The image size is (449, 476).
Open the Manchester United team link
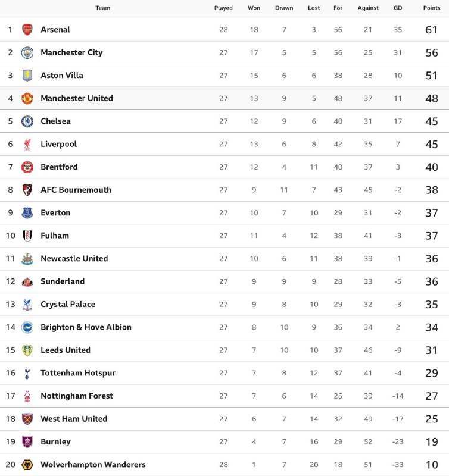76,98
